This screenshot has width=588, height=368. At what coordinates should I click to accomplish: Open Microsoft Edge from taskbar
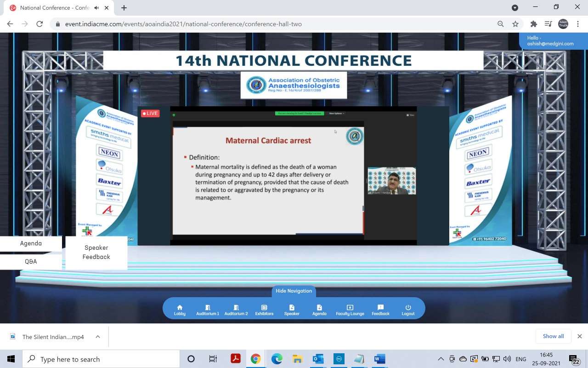pos(277,359)
